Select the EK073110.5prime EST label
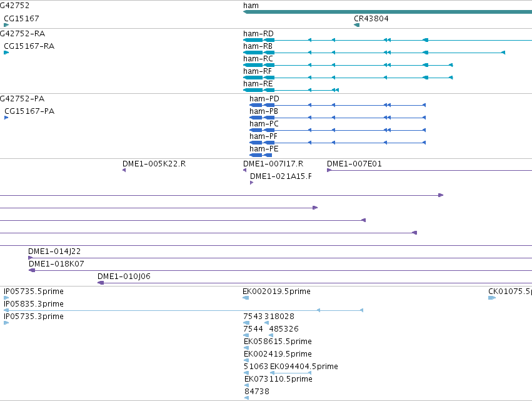The width and height of the screenshot is (532, 401). tap(278, 380)
